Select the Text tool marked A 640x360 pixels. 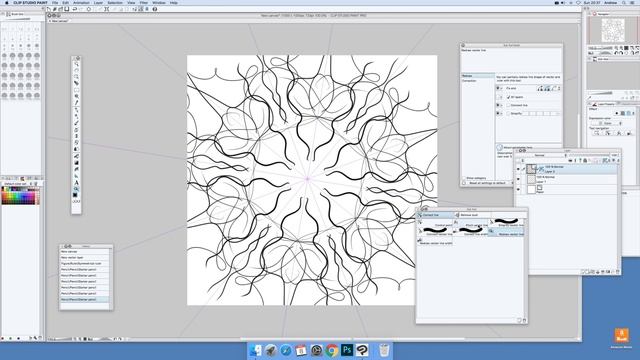76,182
